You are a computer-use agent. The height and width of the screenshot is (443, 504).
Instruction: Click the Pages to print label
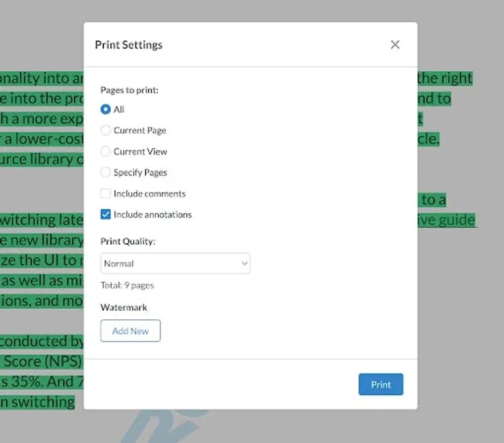click(130, 90)
